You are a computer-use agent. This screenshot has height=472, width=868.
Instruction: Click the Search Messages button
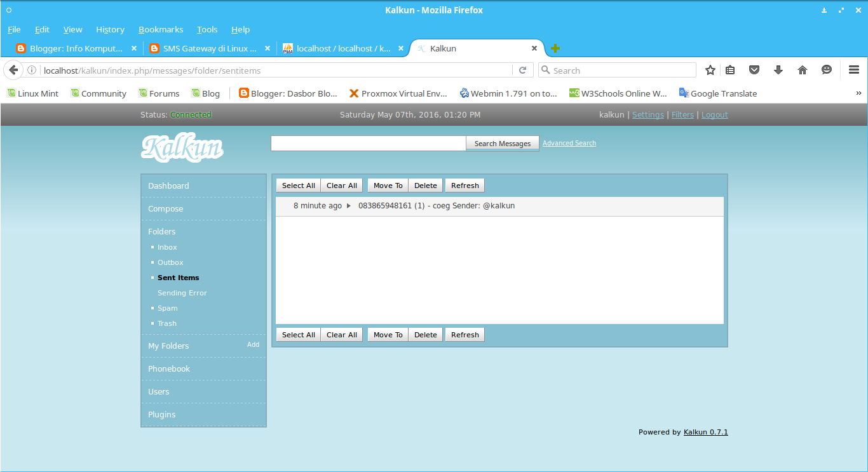tap(503, 144)
